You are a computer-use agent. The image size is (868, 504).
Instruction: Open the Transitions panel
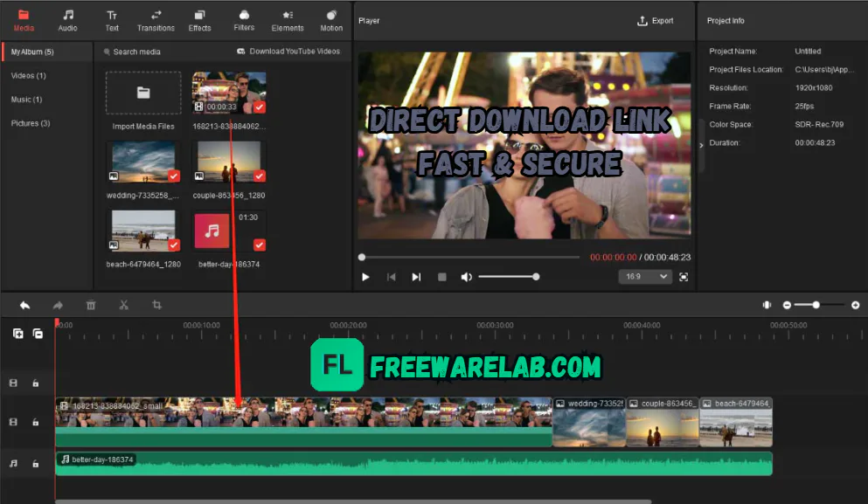(155, 19)
